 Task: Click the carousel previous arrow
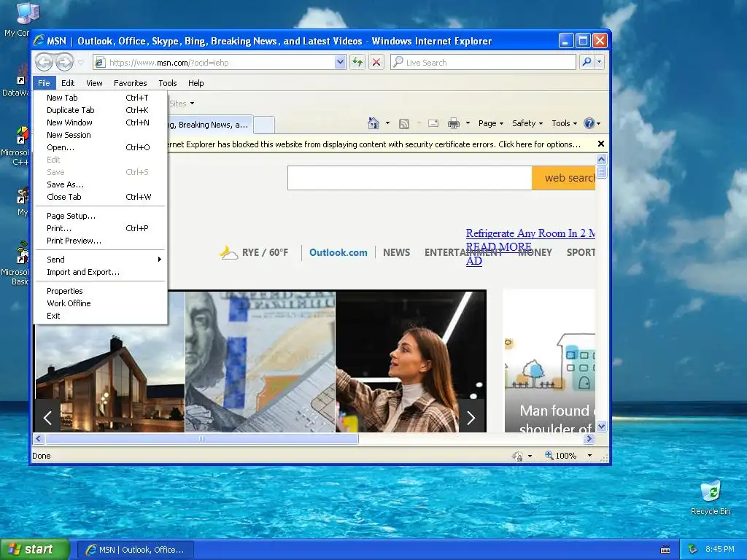(x=47, y=418)
